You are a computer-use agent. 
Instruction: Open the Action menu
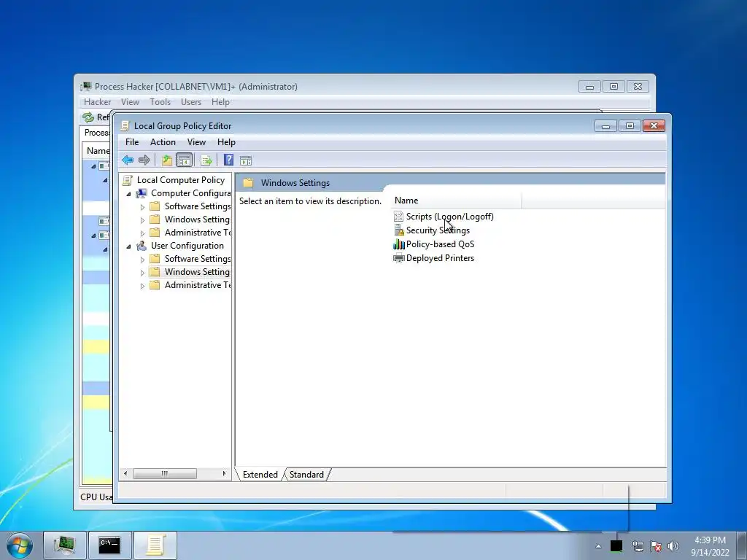tap(163, 142)
